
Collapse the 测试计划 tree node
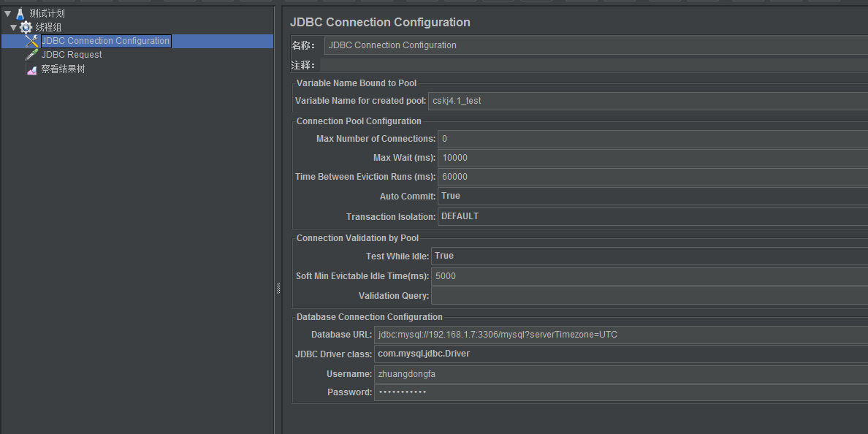(7, 14)
